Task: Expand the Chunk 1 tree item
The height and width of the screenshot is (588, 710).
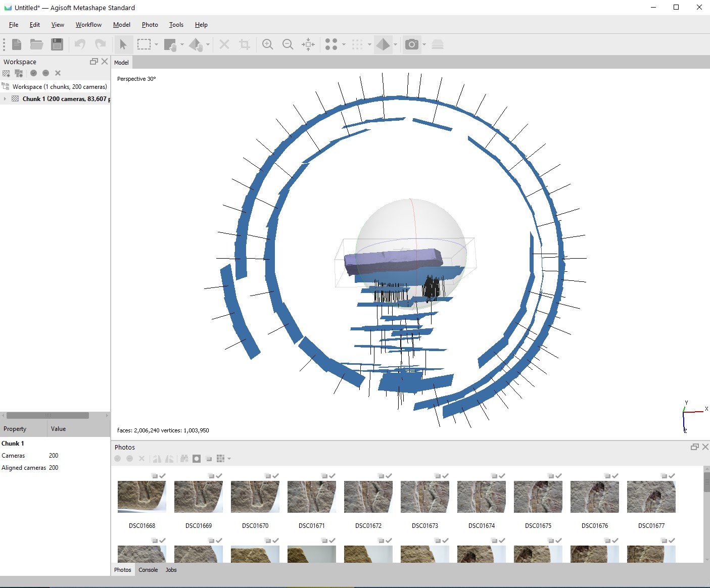Action: pos(5,99)
